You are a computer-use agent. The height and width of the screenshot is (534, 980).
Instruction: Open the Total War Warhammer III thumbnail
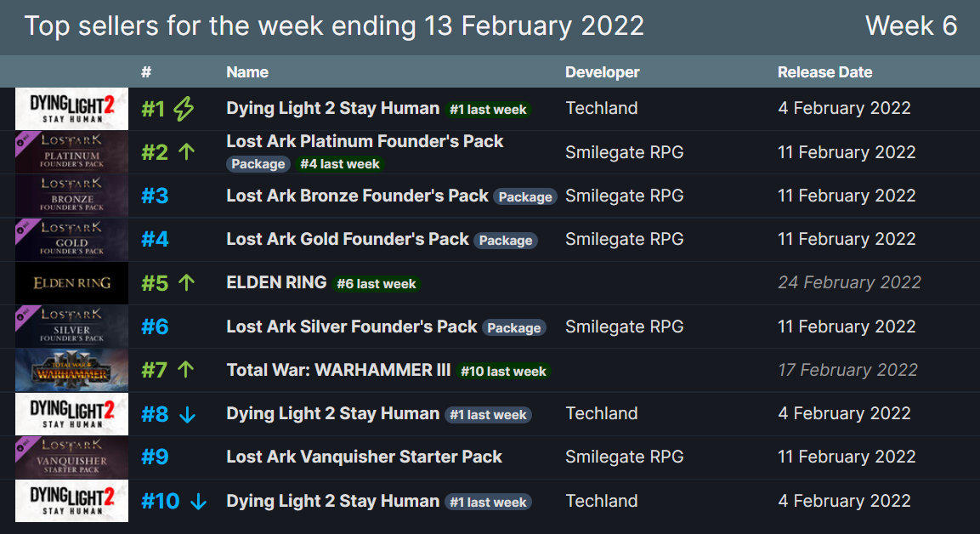[x=71, y=370]
